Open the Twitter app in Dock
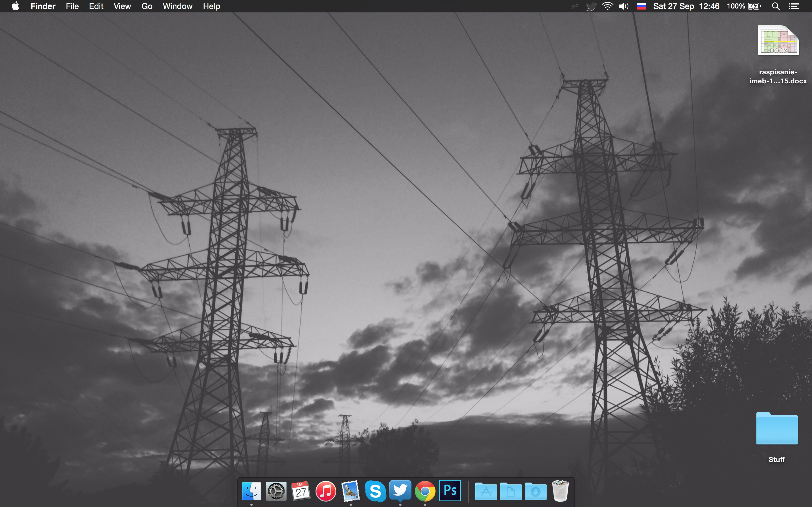The height and width of the screenshot is (507, 812). pyautogui.click(x=400, y=491)
